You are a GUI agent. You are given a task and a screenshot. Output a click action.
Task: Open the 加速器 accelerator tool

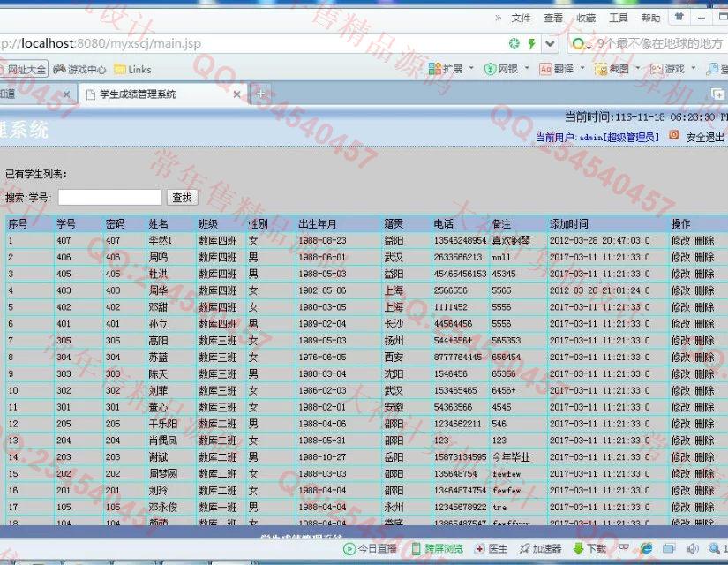pos(540,549)
